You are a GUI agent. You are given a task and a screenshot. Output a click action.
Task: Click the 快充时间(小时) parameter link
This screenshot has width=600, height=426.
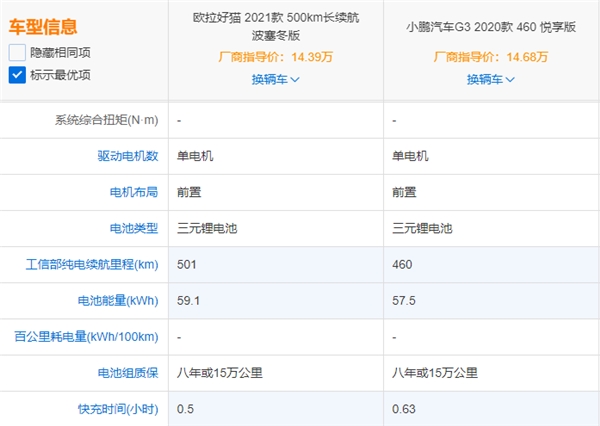click(x=118, y=409)
